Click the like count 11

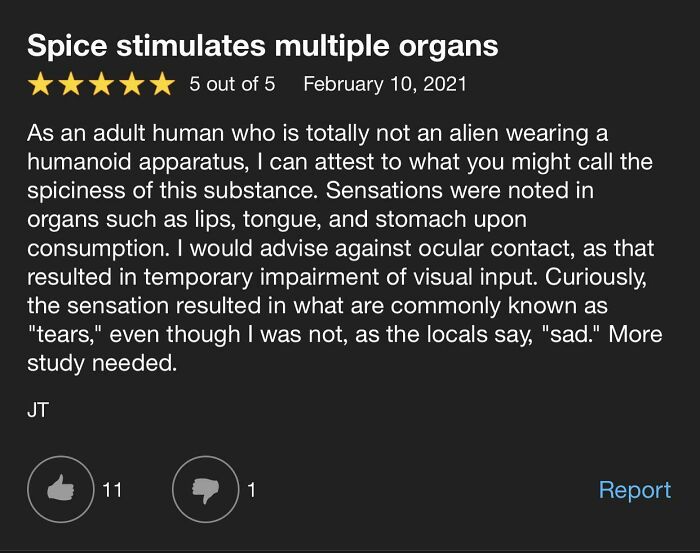(x=112, y=490)
